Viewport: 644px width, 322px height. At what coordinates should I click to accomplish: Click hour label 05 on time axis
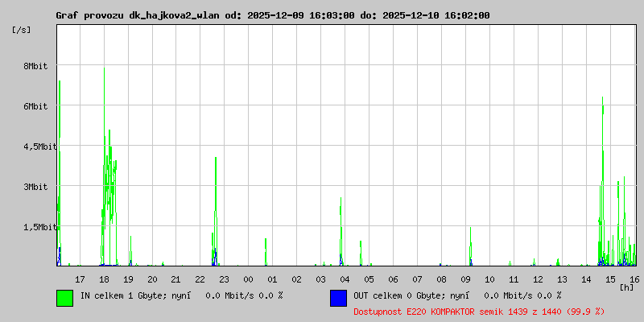[369, 279]
